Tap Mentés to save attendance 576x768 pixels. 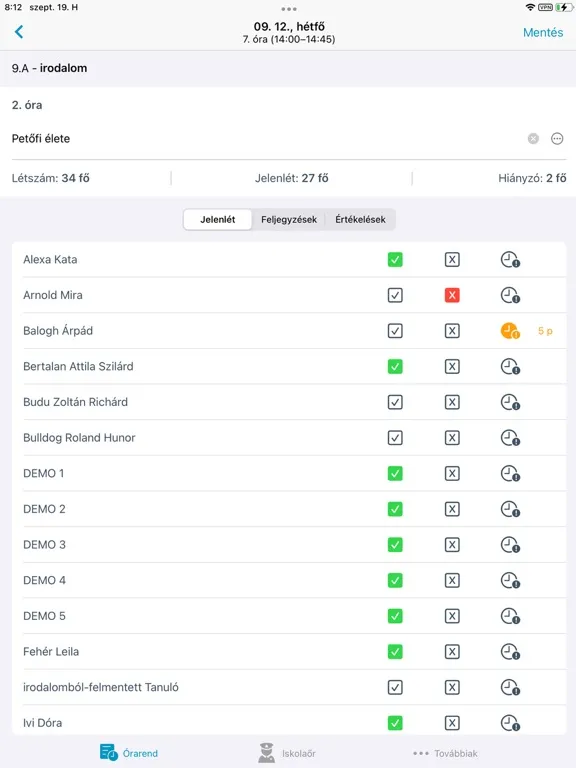pos(543,32)
